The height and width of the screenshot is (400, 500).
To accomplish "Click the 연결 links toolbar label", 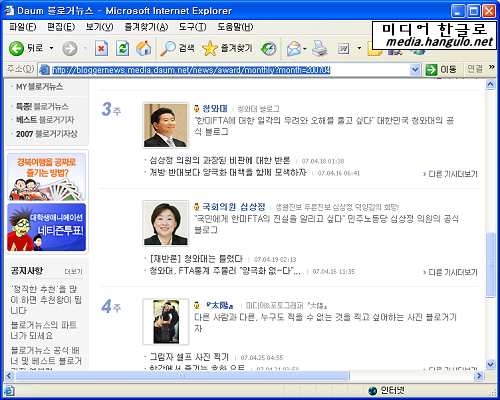I will (x=475, y=69).
